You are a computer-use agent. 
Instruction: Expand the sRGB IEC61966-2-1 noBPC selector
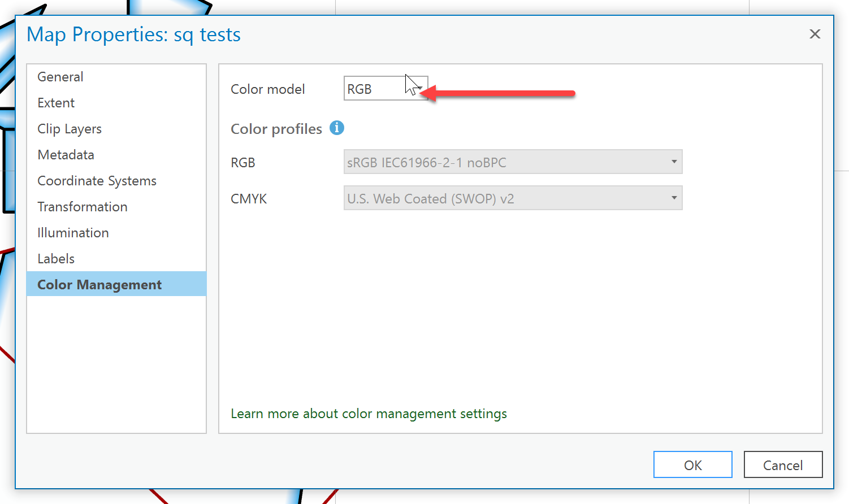[673, 162]
